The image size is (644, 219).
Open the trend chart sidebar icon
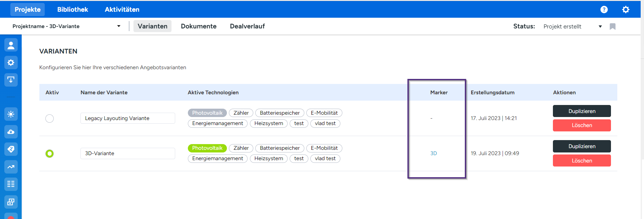(11, 167)
